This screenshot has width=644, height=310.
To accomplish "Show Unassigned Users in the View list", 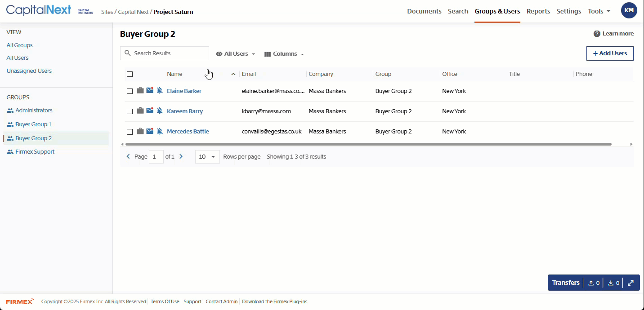I will click(29, 71).
